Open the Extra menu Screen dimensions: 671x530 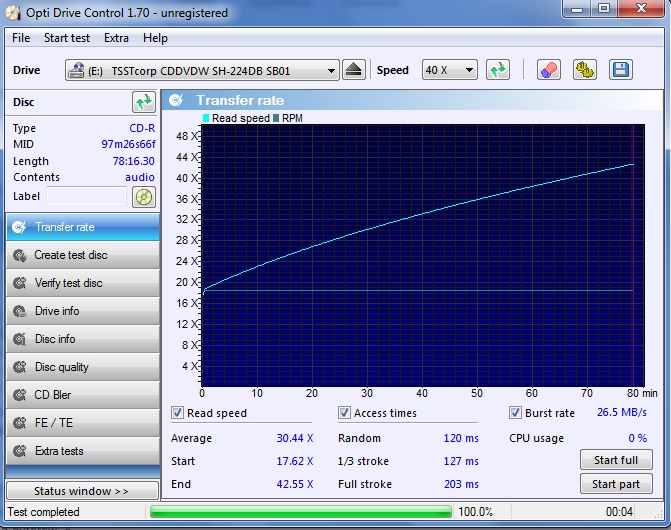(116, 38)
